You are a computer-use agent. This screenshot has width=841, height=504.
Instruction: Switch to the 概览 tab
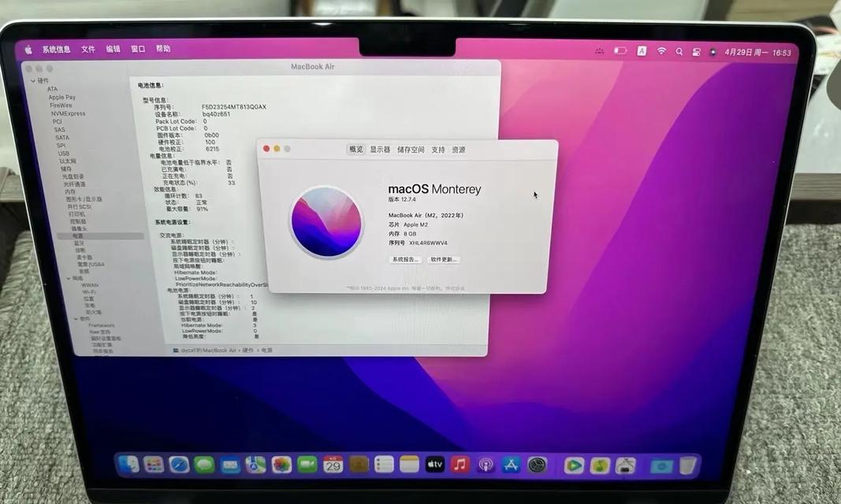tap(356, 150)
